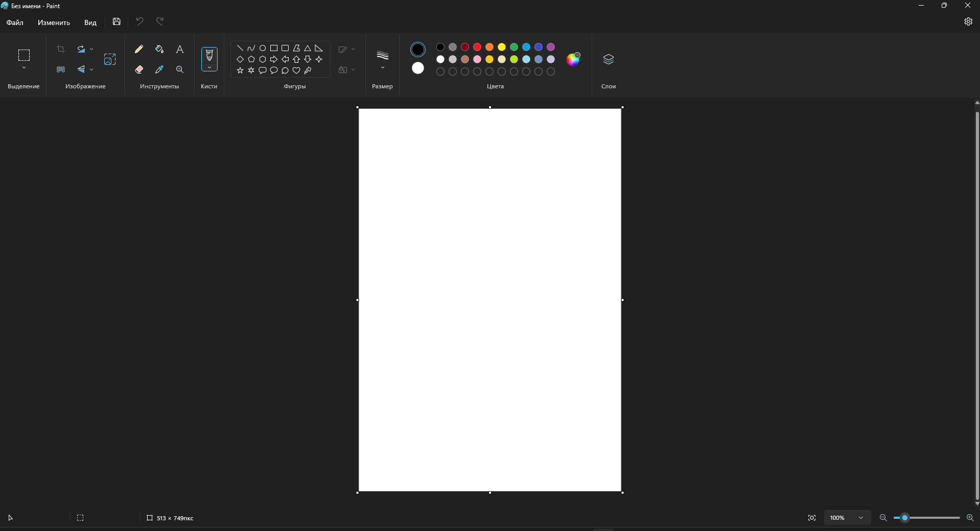The image size is (980, 531).
Task: Open the brush types dropdown chevron
Action: [209, 67]
